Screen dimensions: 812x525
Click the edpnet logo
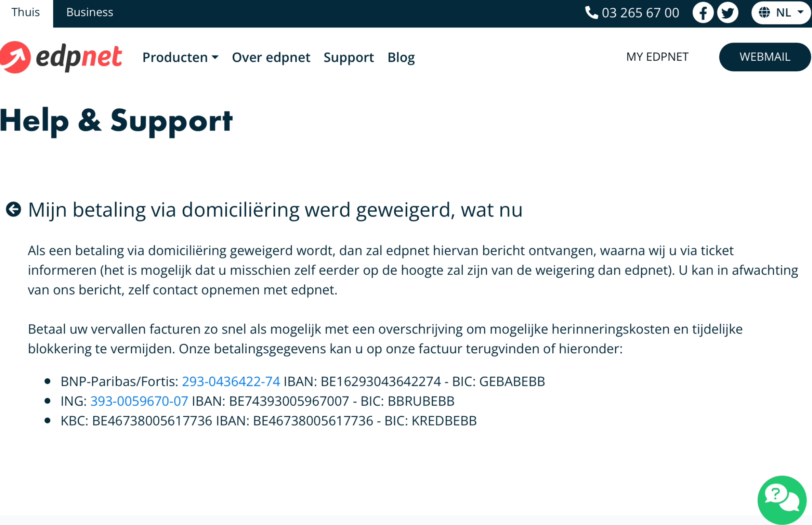[61, 57]
